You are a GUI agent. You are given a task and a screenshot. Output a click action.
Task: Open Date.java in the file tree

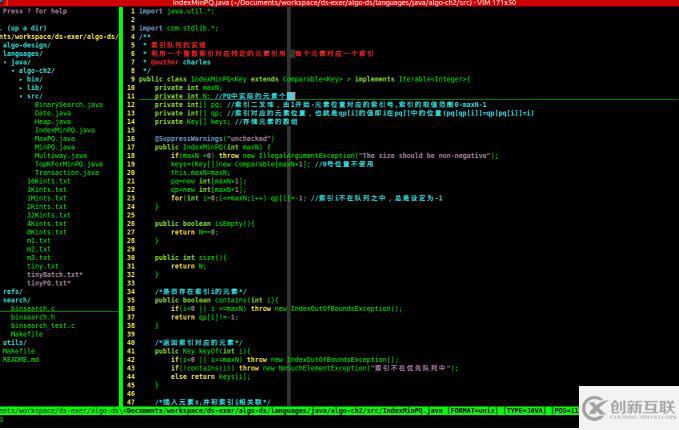[x=52, y=113]
